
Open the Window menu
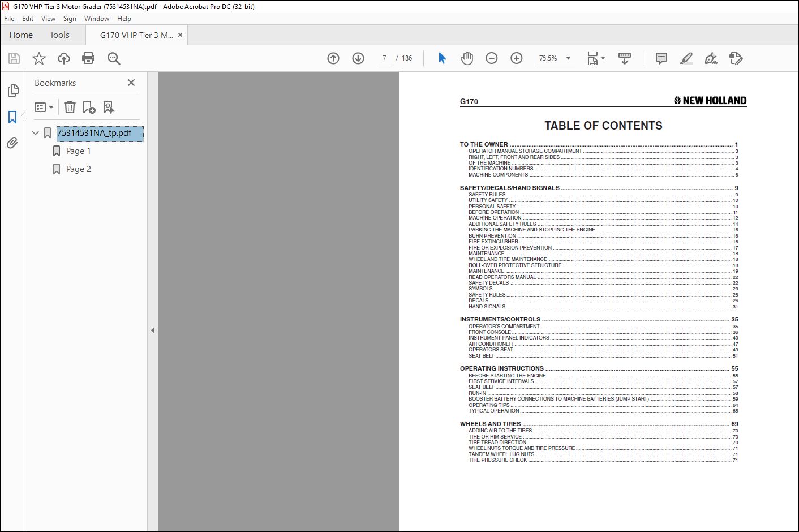coord(97,19)
